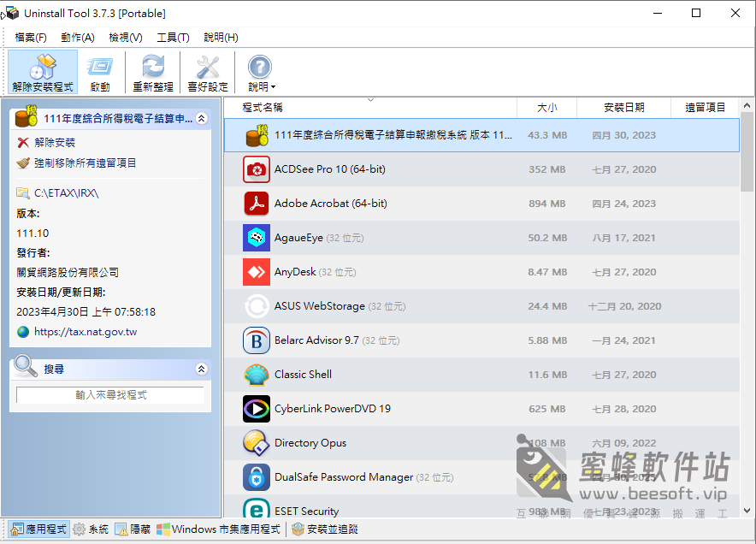Select the AgaueEye program icon
Image resolution: width=756 pixels, height=544 pixels.
pos(257,238)
